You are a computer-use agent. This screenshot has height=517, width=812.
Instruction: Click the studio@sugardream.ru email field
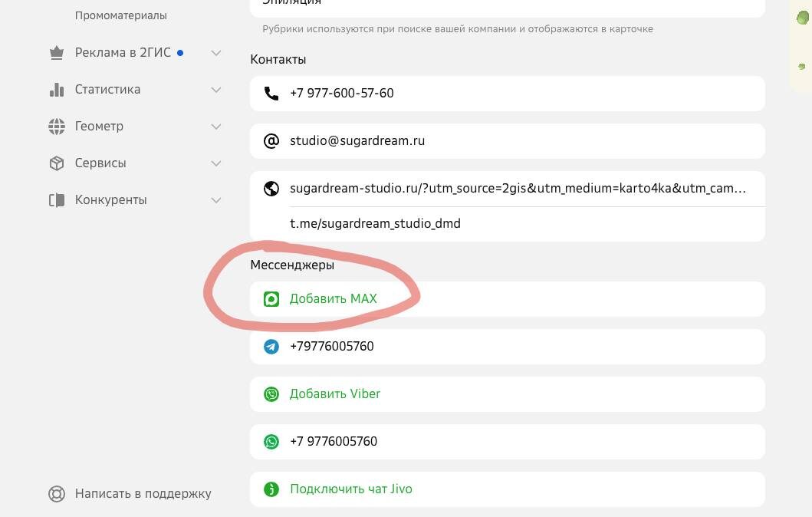tap(357, 141)
